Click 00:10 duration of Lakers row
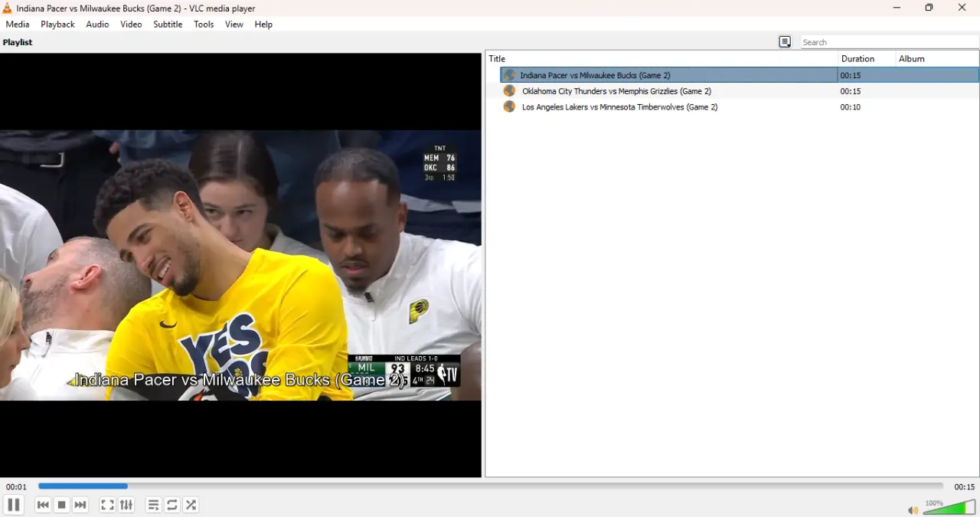 pyautogui.click(x=851, y=107)
